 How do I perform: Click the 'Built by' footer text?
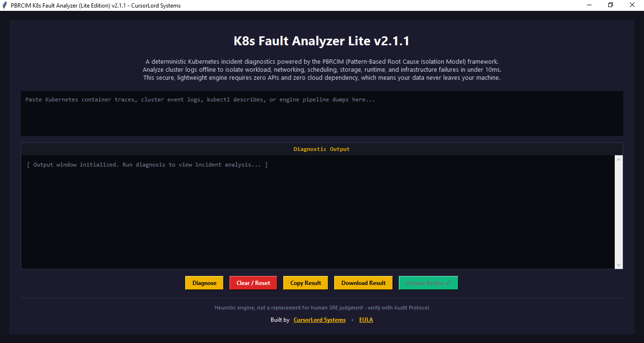(x=280, y=320)
